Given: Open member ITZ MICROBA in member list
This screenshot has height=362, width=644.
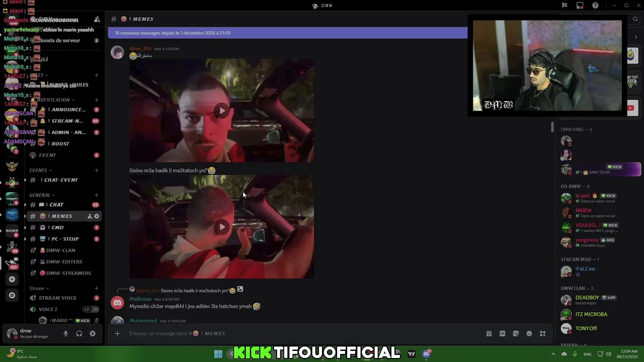Looking at the screenshot, I should [600, 314].
